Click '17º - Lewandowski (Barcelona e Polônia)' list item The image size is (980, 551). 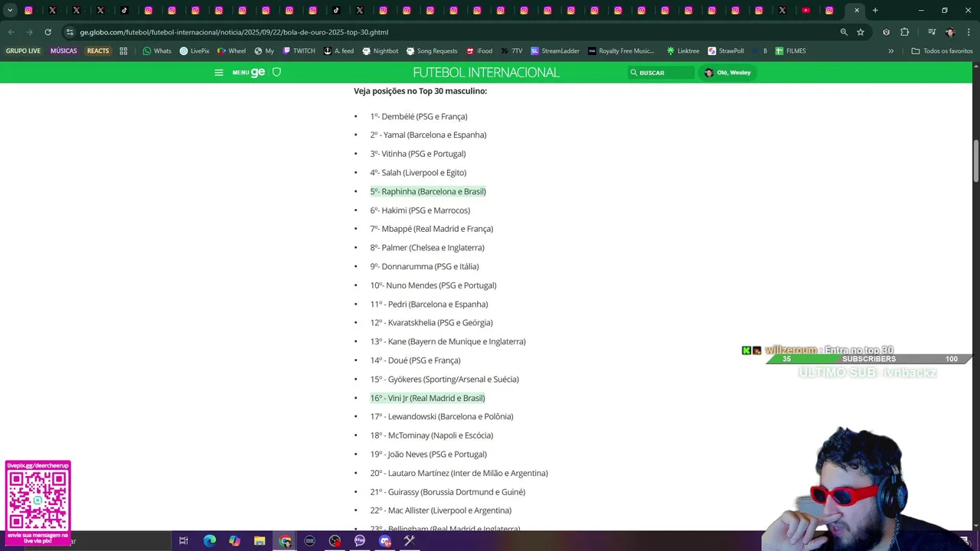442,416
